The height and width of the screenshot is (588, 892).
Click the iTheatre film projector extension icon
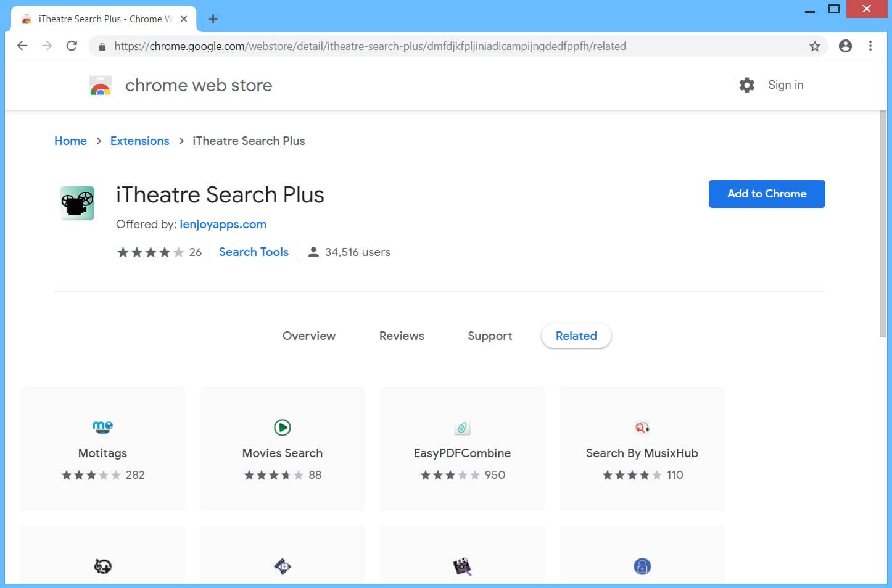[x=77, y=203]
